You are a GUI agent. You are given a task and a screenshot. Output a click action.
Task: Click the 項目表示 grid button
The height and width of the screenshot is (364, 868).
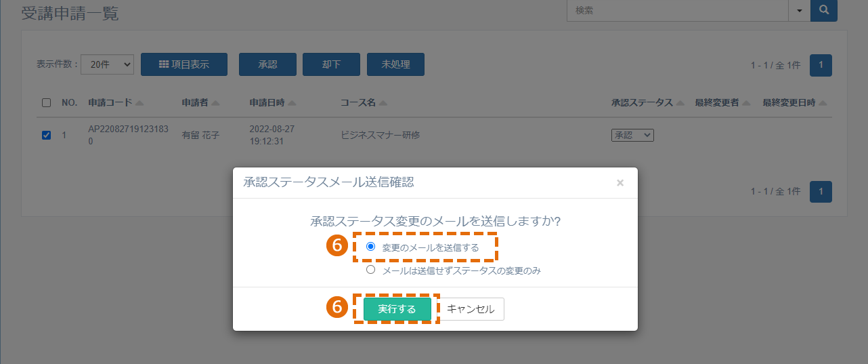(x=184, y=64)
